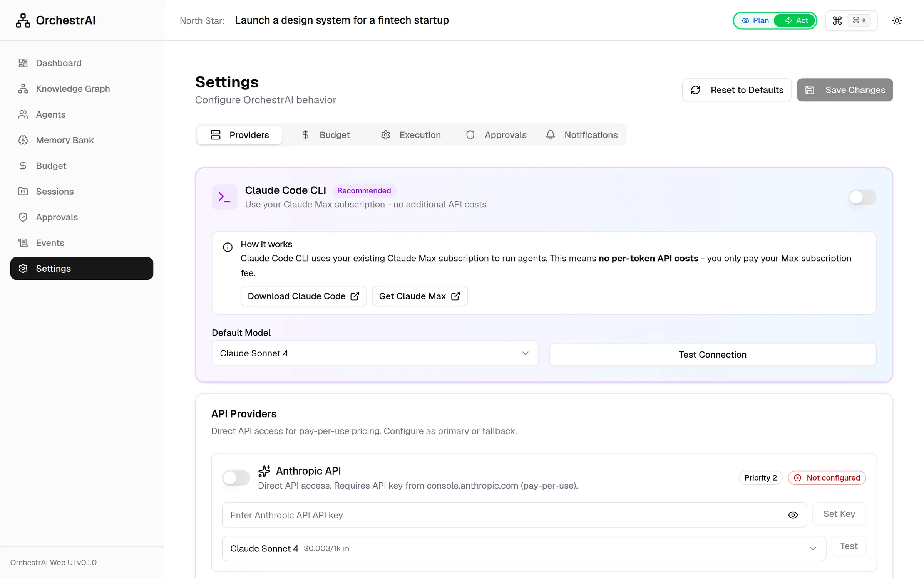The width and height of the screenshot is (924, 578).
Task: Click Test Connection
Action: 713,355
